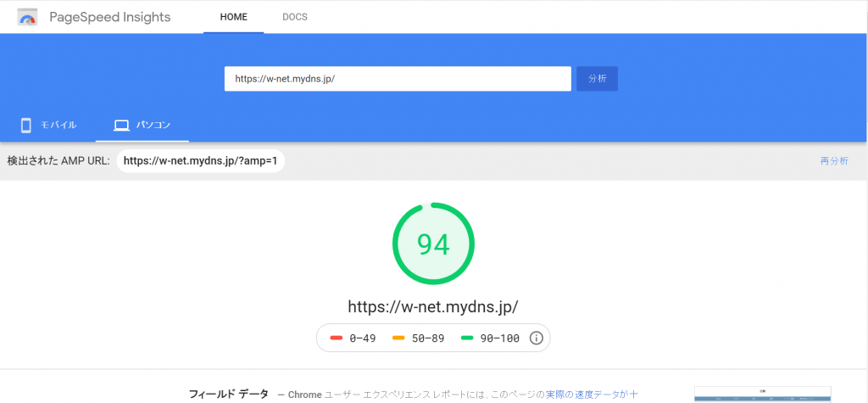Open the HOME tab
Viewport: 868px width, 403px height.
[234, 17]
